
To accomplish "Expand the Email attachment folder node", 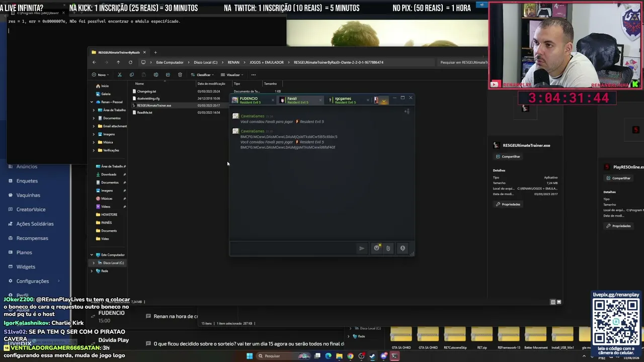I will tap(94, 126).
